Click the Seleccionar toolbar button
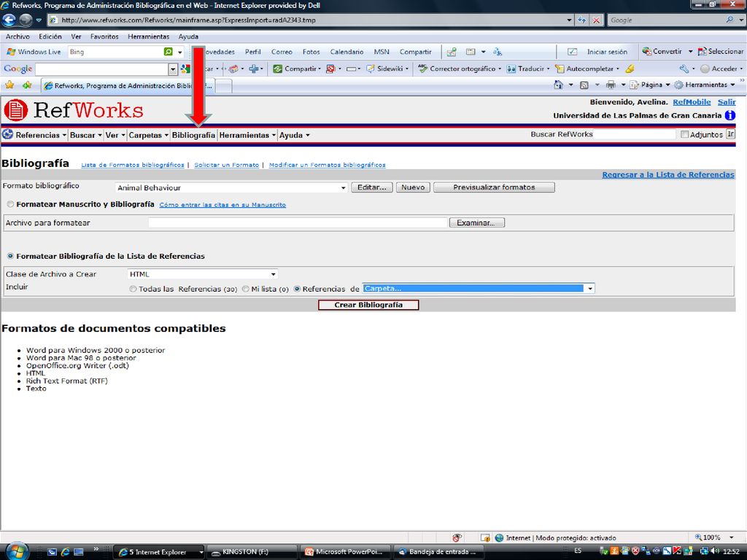Viewport: 747px width, 560px height. point(720,52)
